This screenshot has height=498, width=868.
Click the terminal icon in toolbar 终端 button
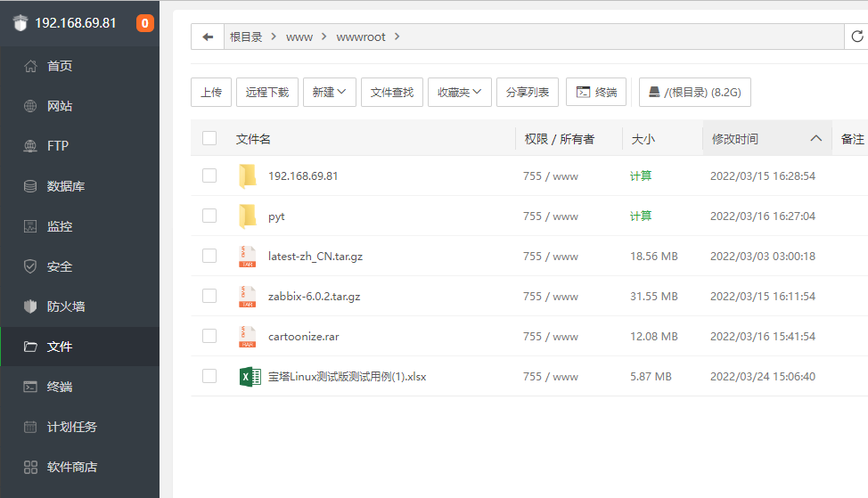pos(583,92)
